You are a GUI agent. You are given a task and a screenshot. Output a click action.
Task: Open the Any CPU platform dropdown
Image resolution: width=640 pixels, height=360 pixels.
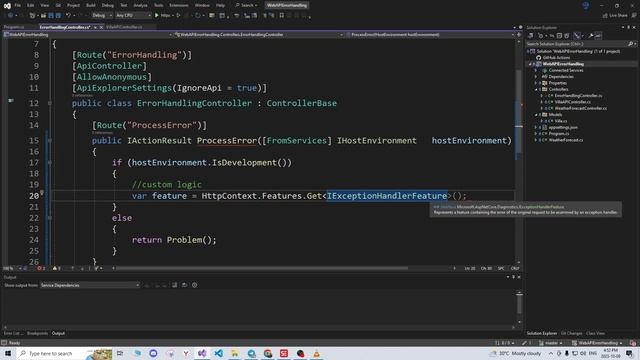[133, 16]
